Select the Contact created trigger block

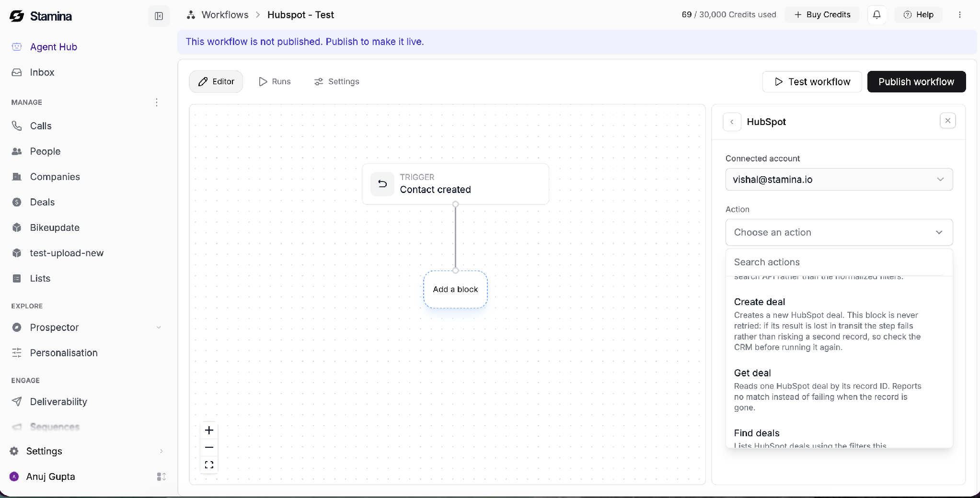click(x=455, y=184)
